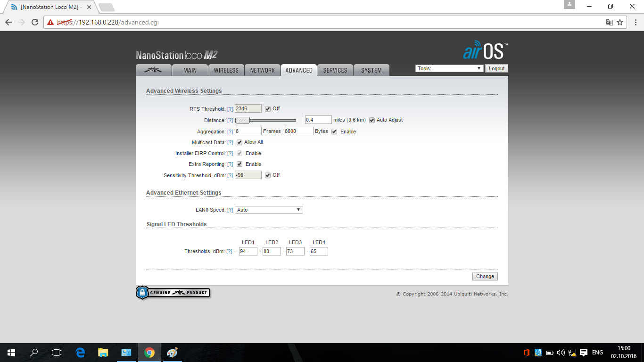The width and height of the screenshot is (644, 362).
Task: Click the LED2 threshold field
Action: (272, 252)
